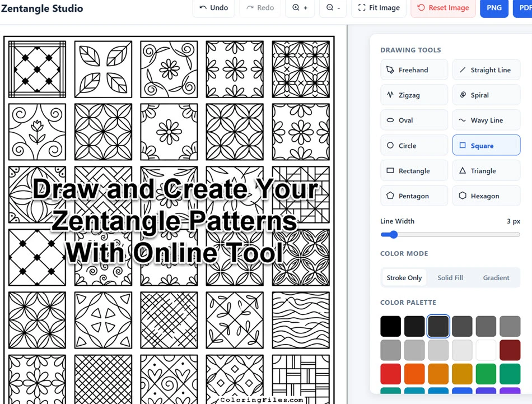Click the amber orange swatch

438,374
